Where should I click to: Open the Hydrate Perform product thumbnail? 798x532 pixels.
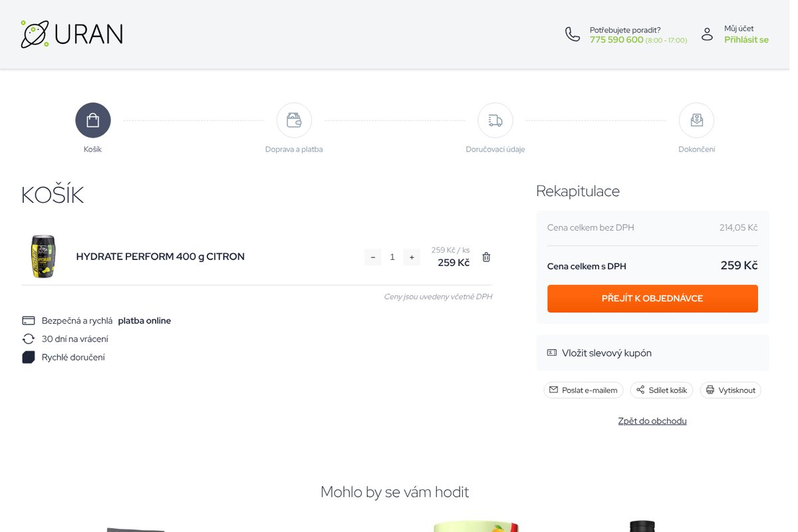click(43, 257)
